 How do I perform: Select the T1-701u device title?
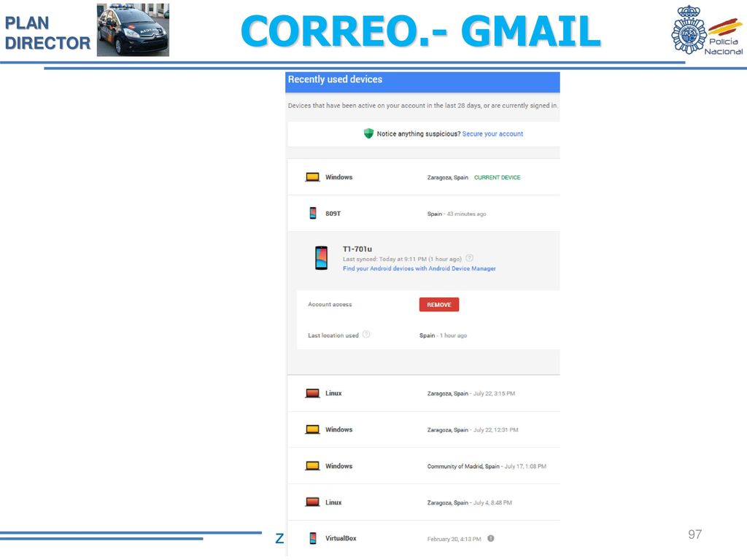pos(357,249)
